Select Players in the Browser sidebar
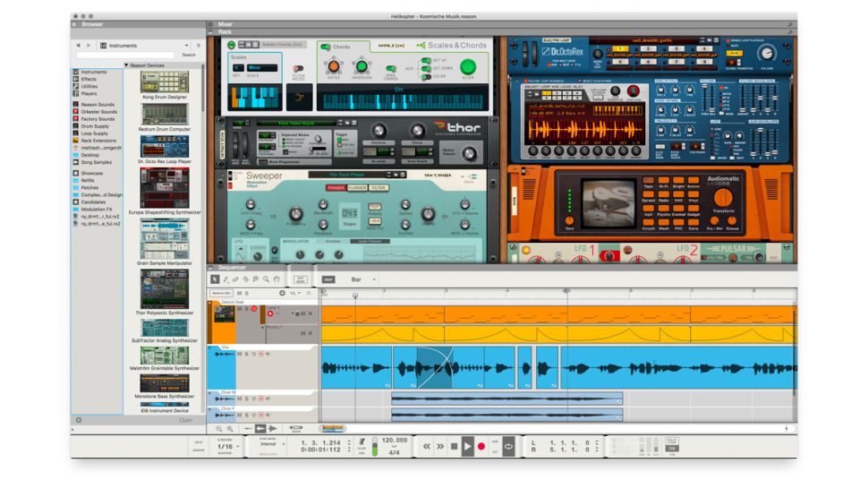 (x=89, y=94)
